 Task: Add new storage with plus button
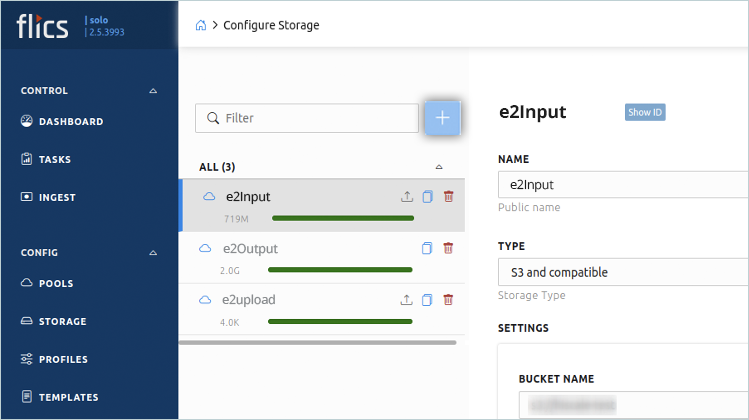click(x=442, y=118)
